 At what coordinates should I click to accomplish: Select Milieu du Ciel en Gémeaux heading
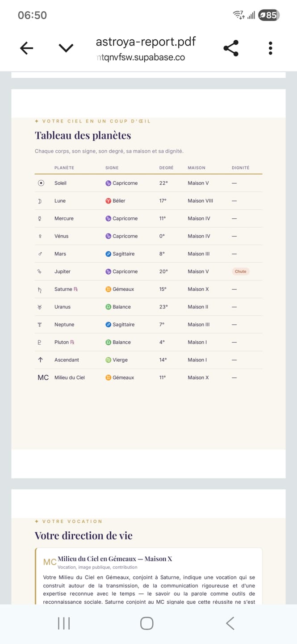pos(115,559)
